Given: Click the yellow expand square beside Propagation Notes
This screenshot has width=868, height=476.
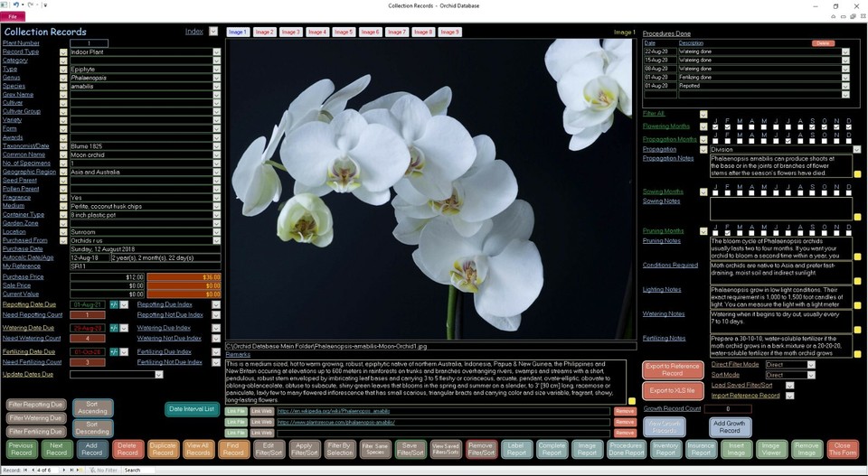Looking at the screenshot, I should [857, 174].
